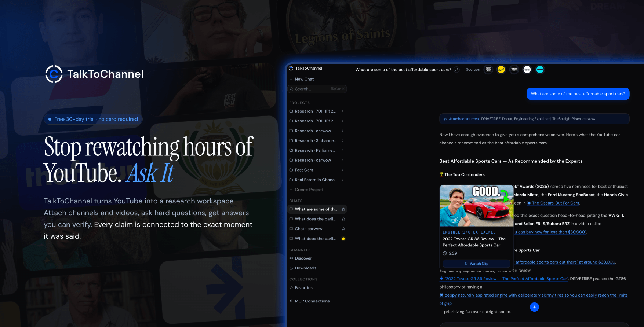Open the Downloads arrow icon
644x327 pixels.
pyautogui.click(x=291, y=268)
